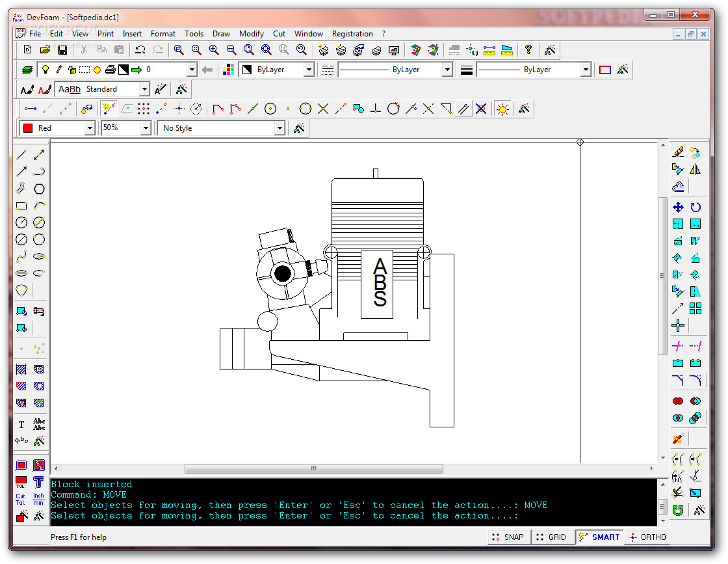The image size is (728, 564).
Task: Click the vertical scrollbar thumb of drawing
Action: [x=662, y=276]
